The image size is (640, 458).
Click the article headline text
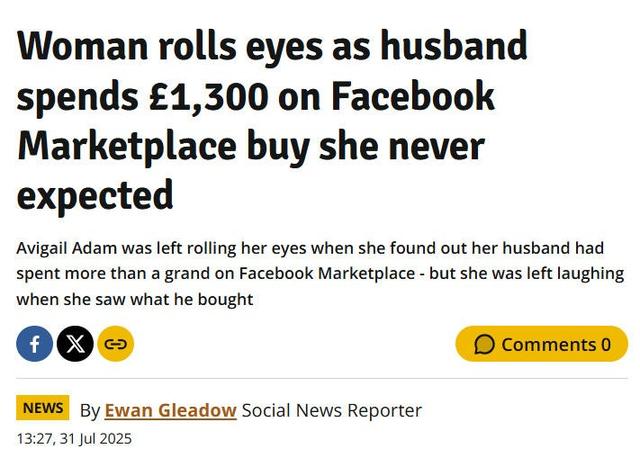point(272,121)
